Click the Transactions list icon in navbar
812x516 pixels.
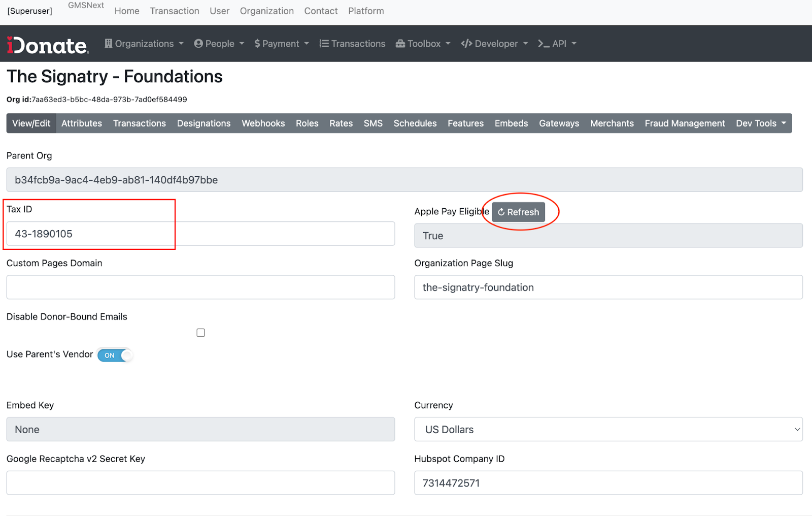324,44
